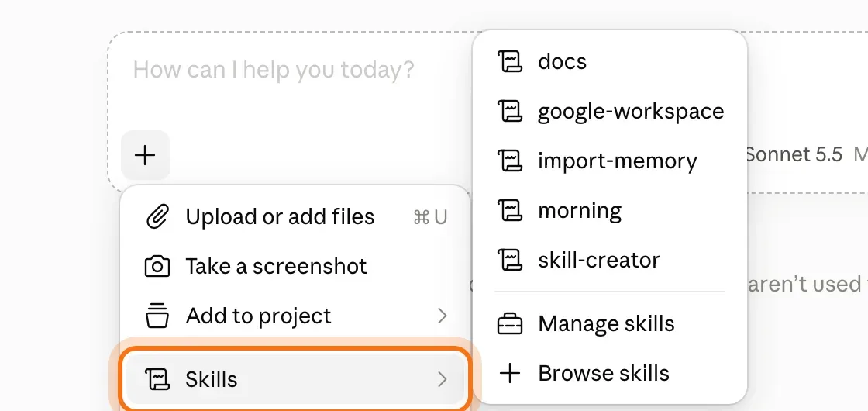Open the Sonnet 5.5 model selector
The height and width of the screenshot is (411, 868).
click(794, 154)
